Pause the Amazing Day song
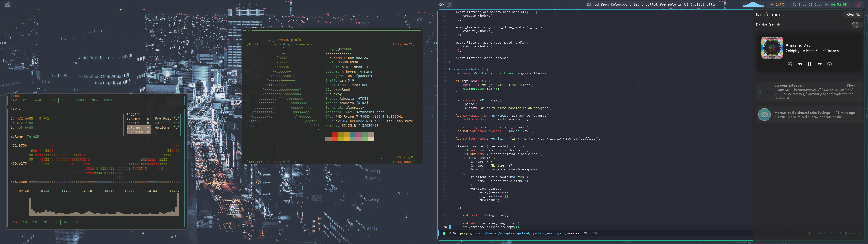This screenshot has height=244, width=868. click(809, 64)
